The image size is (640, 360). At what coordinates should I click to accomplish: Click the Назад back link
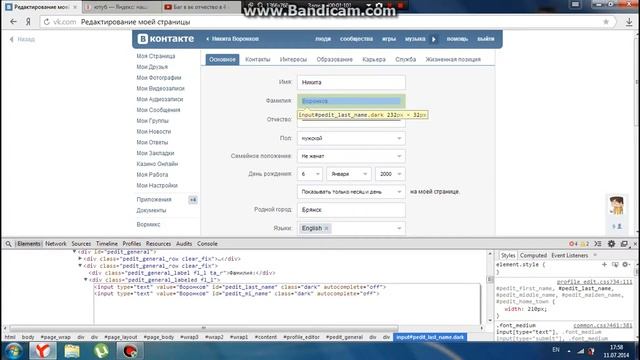pos(22,40)
